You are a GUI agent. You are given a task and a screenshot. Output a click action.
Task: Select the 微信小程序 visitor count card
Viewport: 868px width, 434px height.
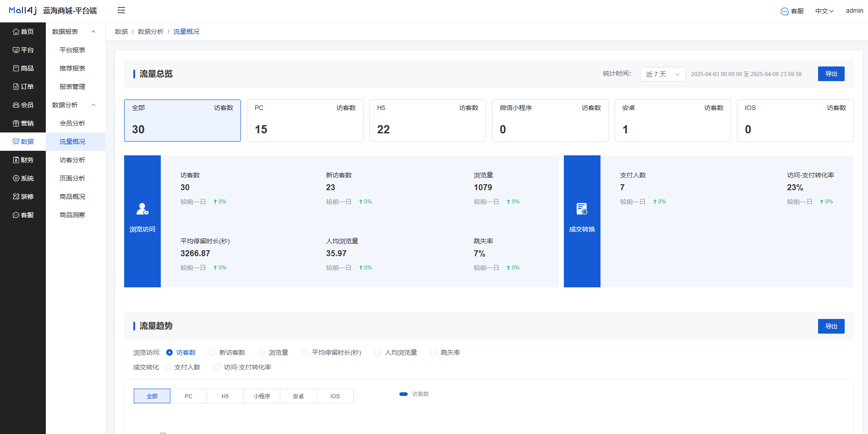pyautogui.click(x=550, y=121)
